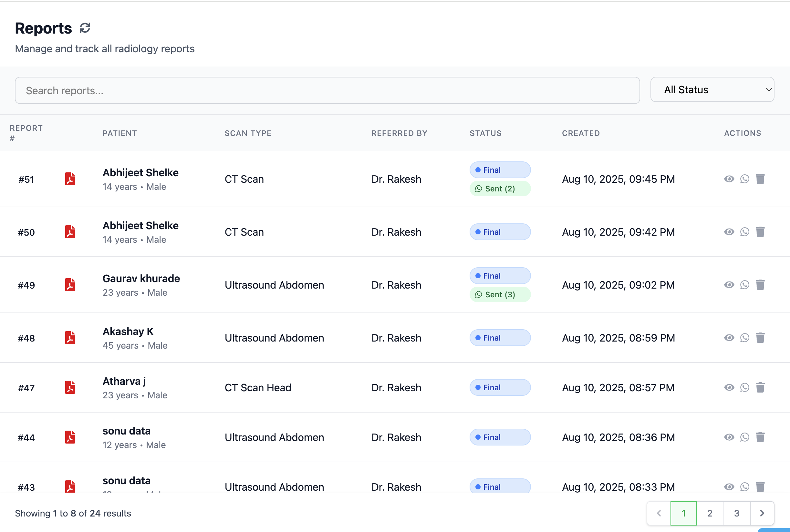The height and width of the screenshot is (532, 790).
Task: View report #48 using the eye icon
Action: pyautogui.click(x=729, y=338)
